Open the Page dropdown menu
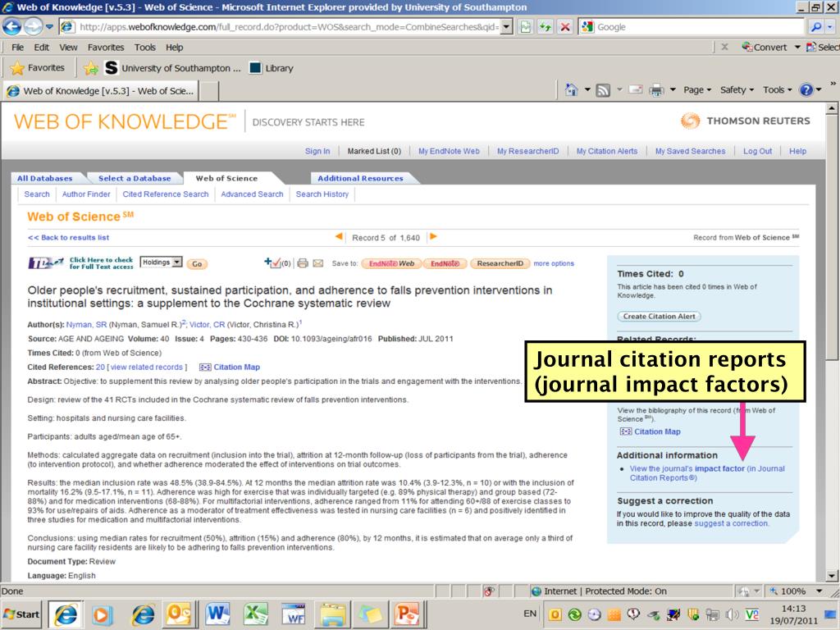The width and height of the screenshot is (840, 630). [x=697, y=90]
